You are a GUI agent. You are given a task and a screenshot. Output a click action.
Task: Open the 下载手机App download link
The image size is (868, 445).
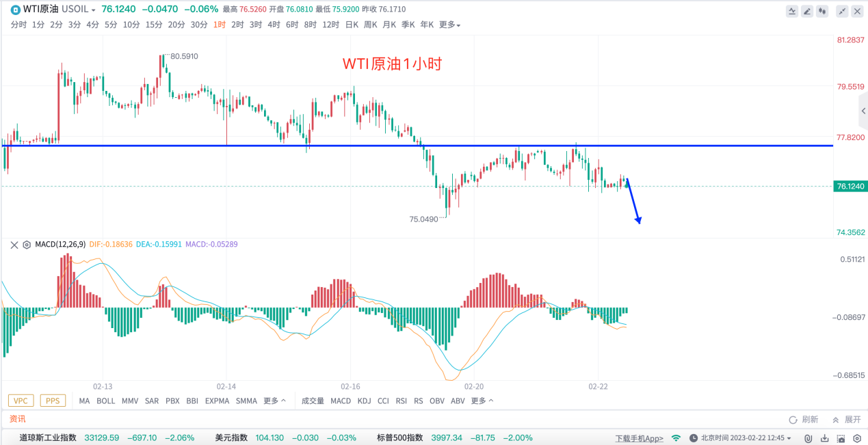tap(639, 438)
